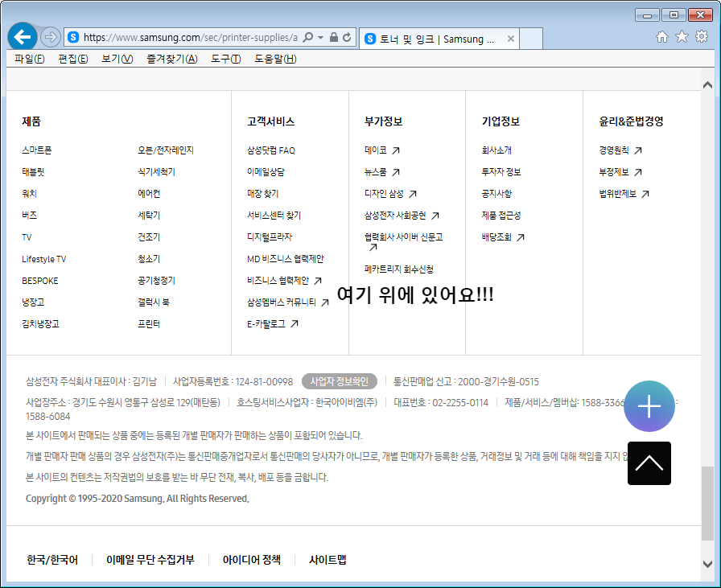Click the browser Back arrow button
The width and height of the screenshot is (721, 588).
(22, 37)
